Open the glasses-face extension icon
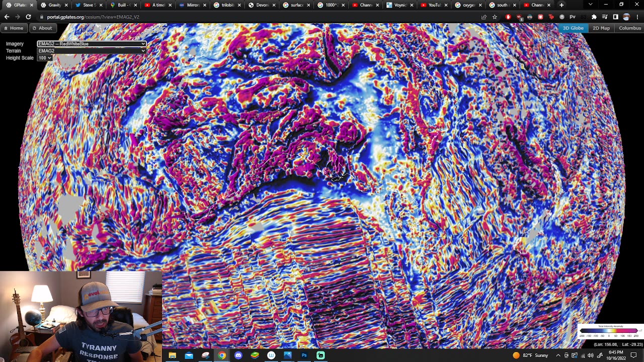Image resolution: width=644 pixels, height=362 pixels. coord(530,17)
